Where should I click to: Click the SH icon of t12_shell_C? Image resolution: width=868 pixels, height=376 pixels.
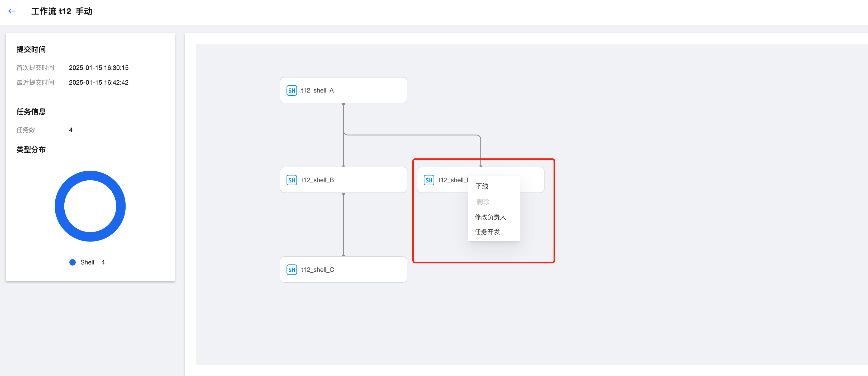tap(292, 270)
